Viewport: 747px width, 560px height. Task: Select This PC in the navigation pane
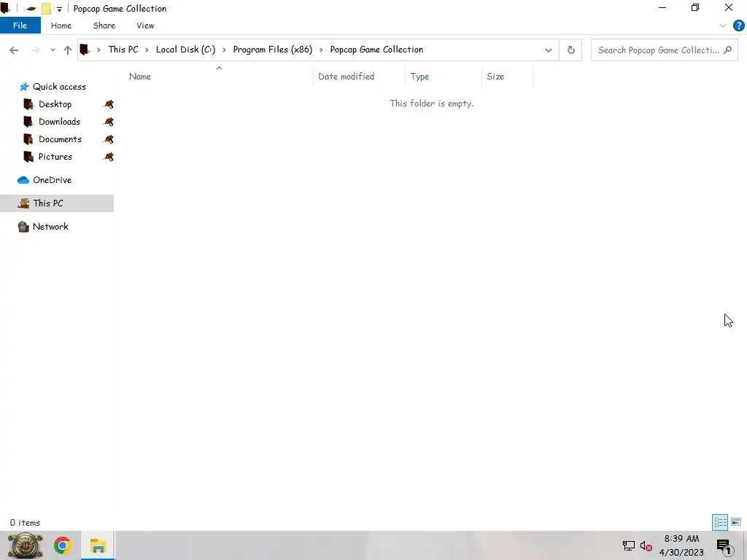[x=47, y=203]
